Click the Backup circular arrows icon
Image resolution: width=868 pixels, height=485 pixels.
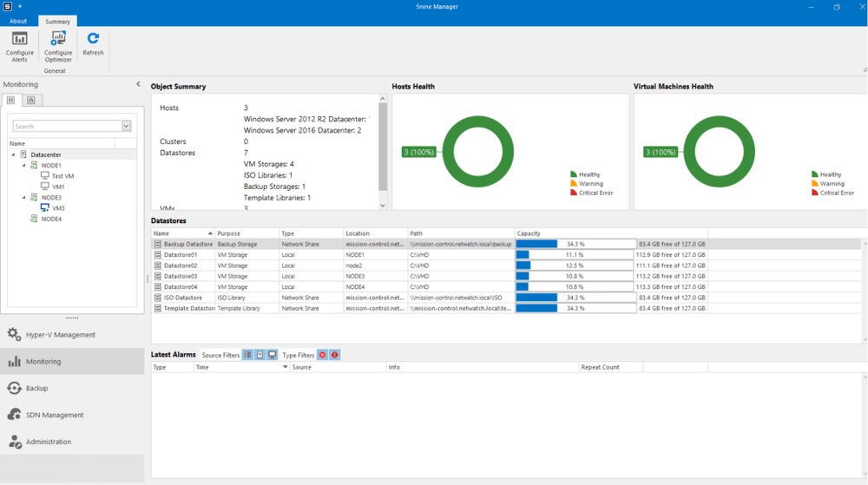click(15, 388)
